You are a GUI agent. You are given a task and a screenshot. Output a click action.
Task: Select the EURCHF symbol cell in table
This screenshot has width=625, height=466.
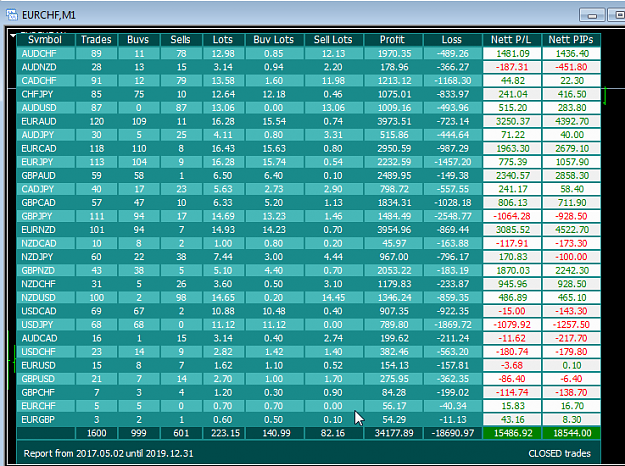(x=45, y=406)
